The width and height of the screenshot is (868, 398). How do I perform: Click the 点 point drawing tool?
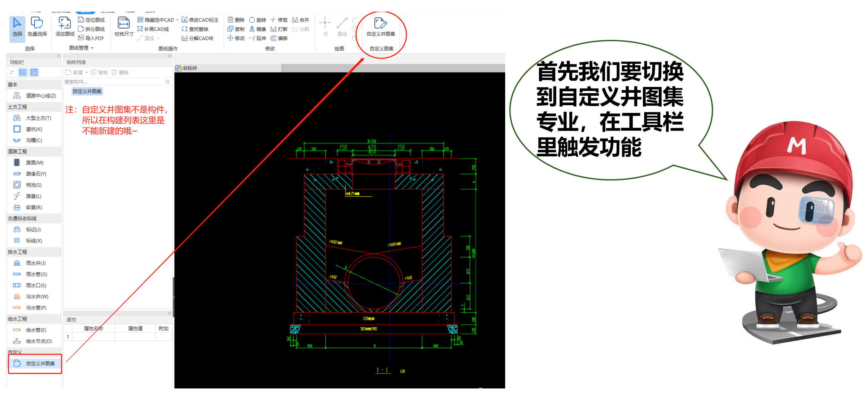coord(325,27)
